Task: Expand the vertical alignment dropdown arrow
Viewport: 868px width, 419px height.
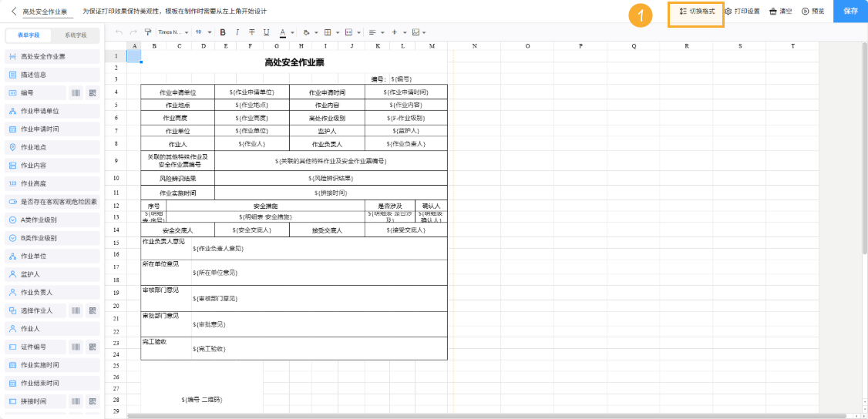Action: click(x=405, y=32)
